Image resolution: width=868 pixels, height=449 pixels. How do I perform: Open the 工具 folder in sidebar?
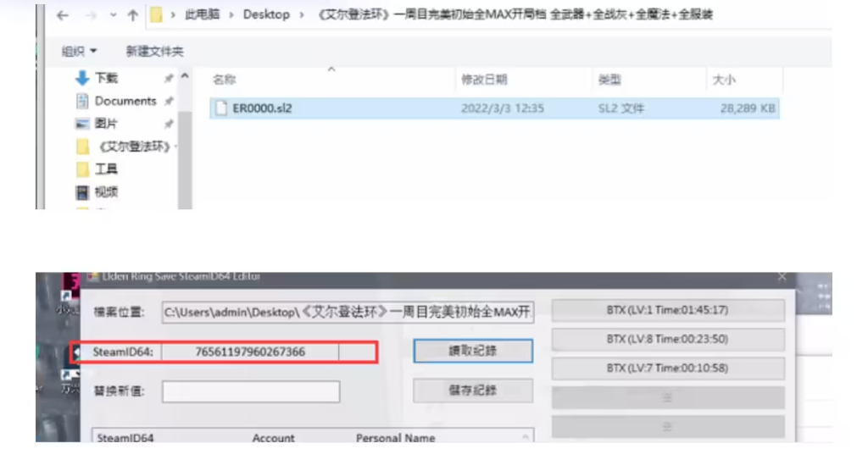[x=106, y=169]
